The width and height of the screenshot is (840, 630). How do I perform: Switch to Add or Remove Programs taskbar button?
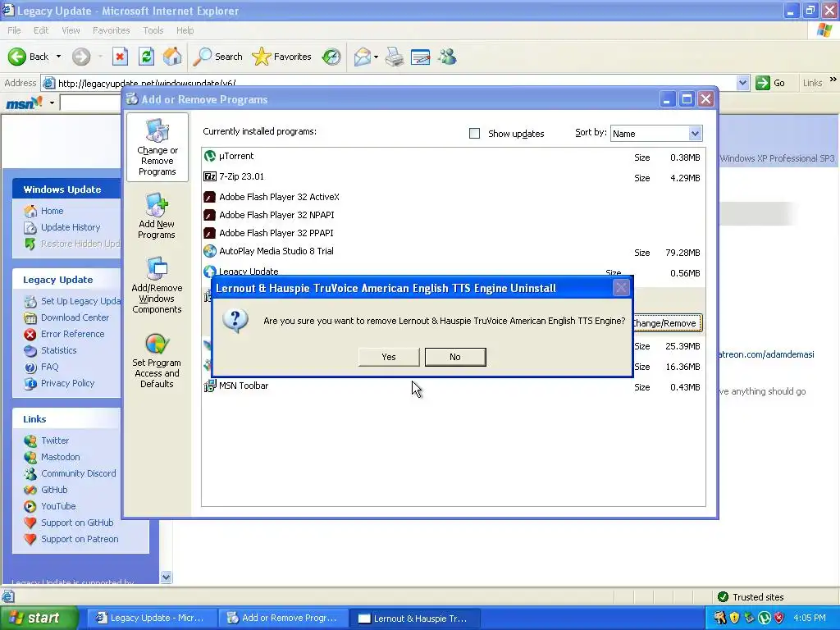point(283,619)
